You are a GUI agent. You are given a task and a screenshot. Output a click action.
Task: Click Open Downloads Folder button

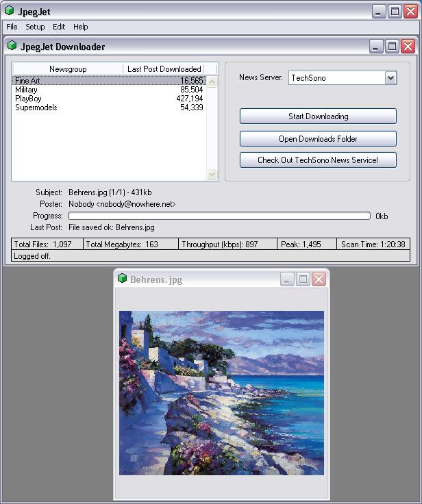[318, 138]
